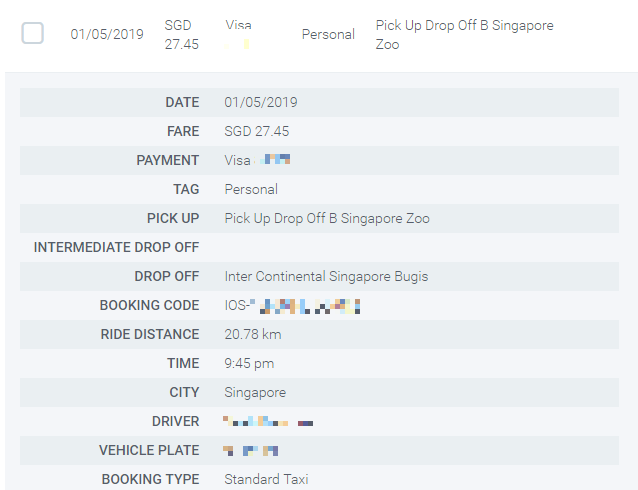Click the INTERMEDIATE DROP OFF label
638x490 pixels.
116,247
